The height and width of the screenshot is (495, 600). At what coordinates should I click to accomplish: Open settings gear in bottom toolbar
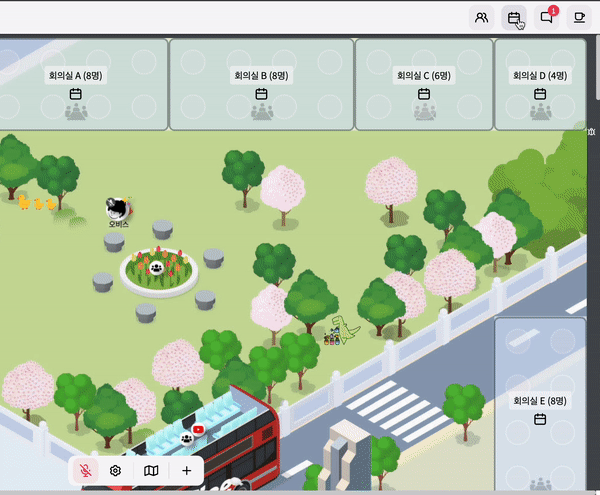[x=115, y=471]
